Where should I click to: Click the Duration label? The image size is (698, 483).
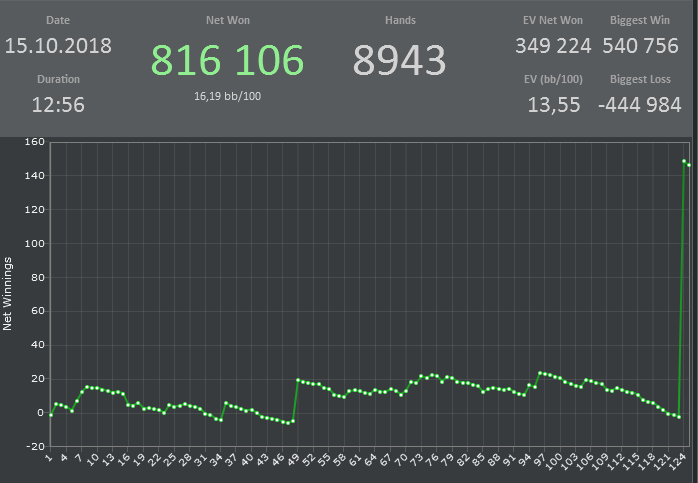(58, 79)
